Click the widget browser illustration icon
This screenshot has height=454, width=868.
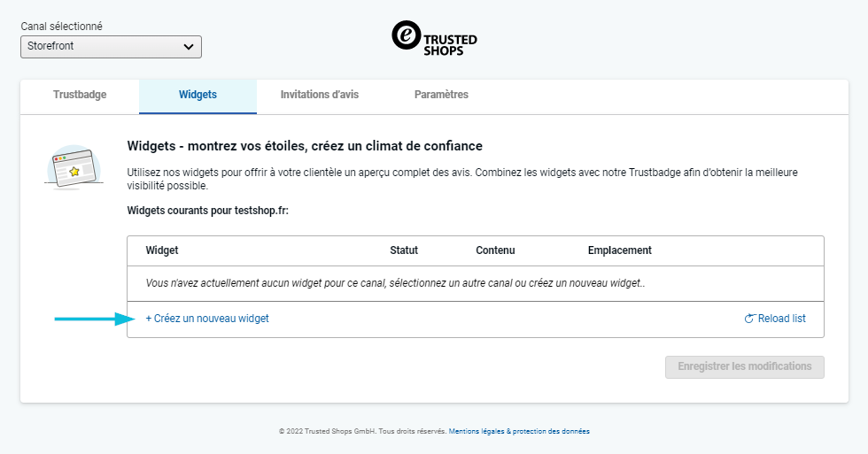coord(73,166)
